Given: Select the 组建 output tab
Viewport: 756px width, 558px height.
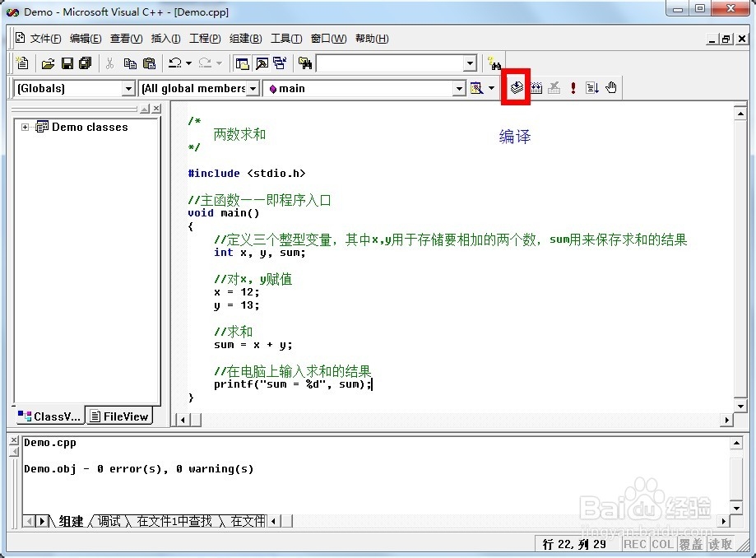Looking at the screenshot, I should (71, 521).
